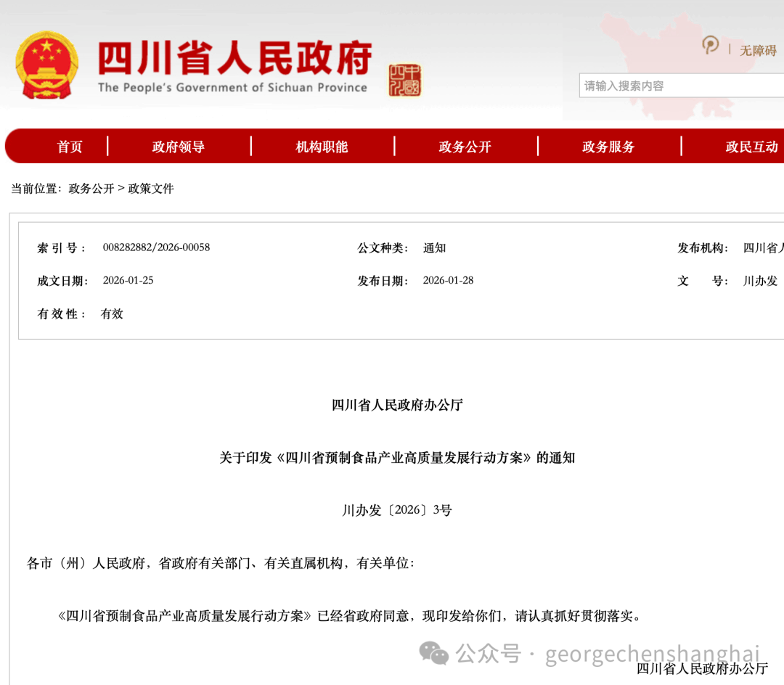784x685 pixels.
Task: Click the English government name subtitle
Action: (x=232, y=88)
